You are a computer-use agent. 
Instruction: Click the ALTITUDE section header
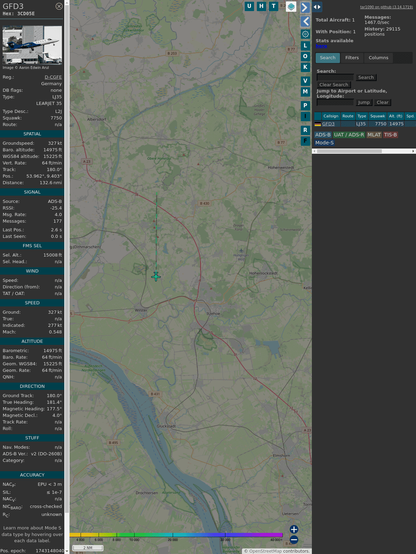pos(32,341)
